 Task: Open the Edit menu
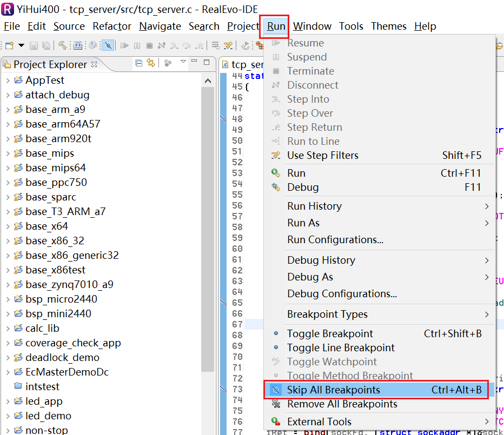pos(37,26)
